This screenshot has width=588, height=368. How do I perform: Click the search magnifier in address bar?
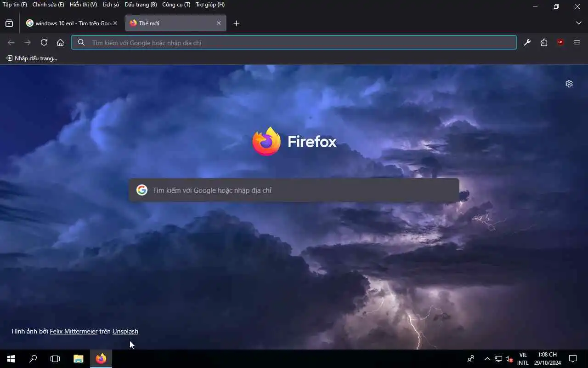click(81, 43)
